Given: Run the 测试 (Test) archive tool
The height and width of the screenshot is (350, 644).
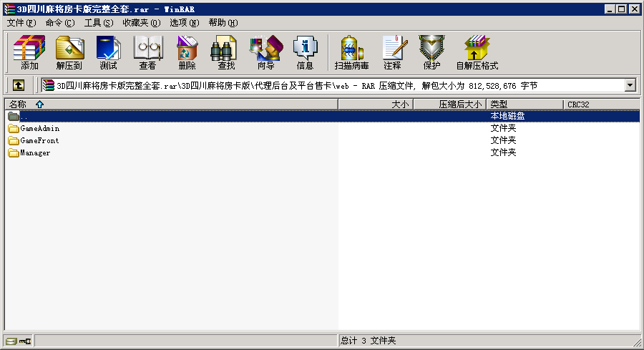Looking at the screenshot, I should pyautogui.click(x=108, y=52).
